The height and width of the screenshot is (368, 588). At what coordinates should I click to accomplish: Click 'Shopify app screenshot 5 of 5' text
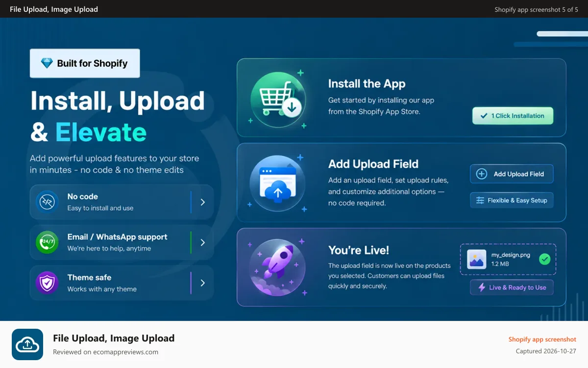tap(537, 9)
